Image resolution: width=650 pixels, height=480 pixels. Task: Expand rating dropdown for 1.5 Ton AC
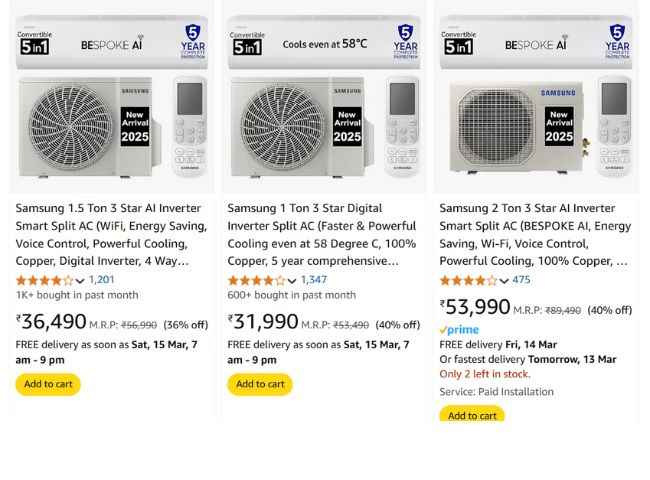80,281
